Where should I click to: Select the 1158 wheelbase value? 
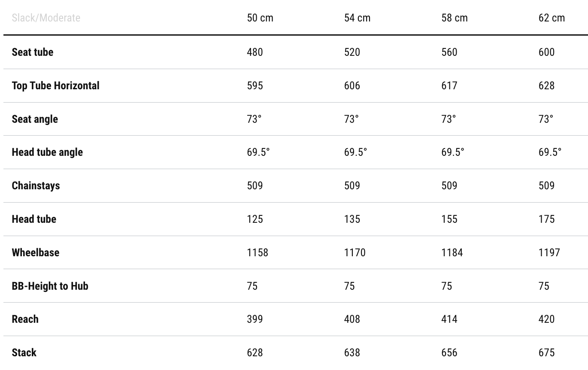pos(258,252)
